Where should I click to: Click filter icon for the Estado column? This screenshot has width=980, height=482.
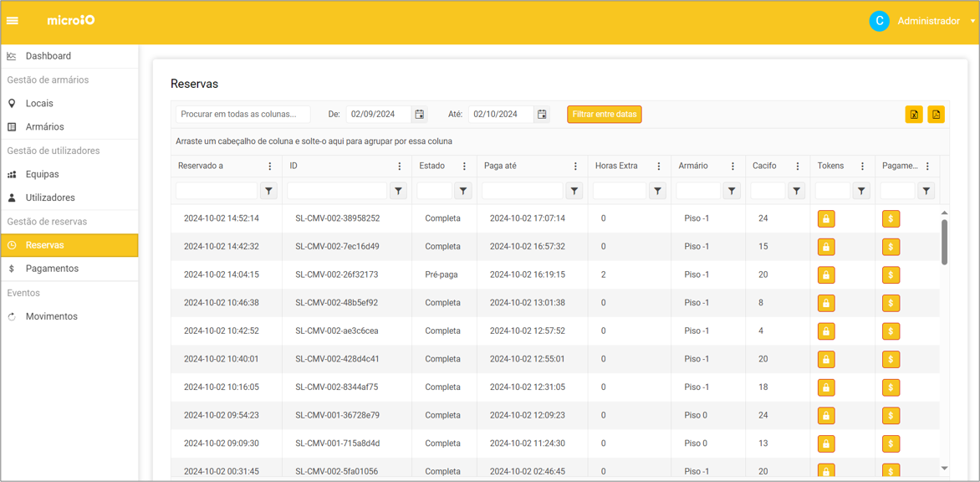click(x=463, y=192)
